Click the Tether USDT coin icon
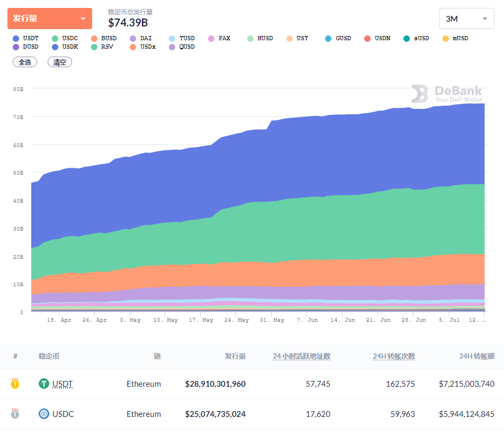Image resolution: width=504 pixels, height=437 pixels. coord(44,384)
